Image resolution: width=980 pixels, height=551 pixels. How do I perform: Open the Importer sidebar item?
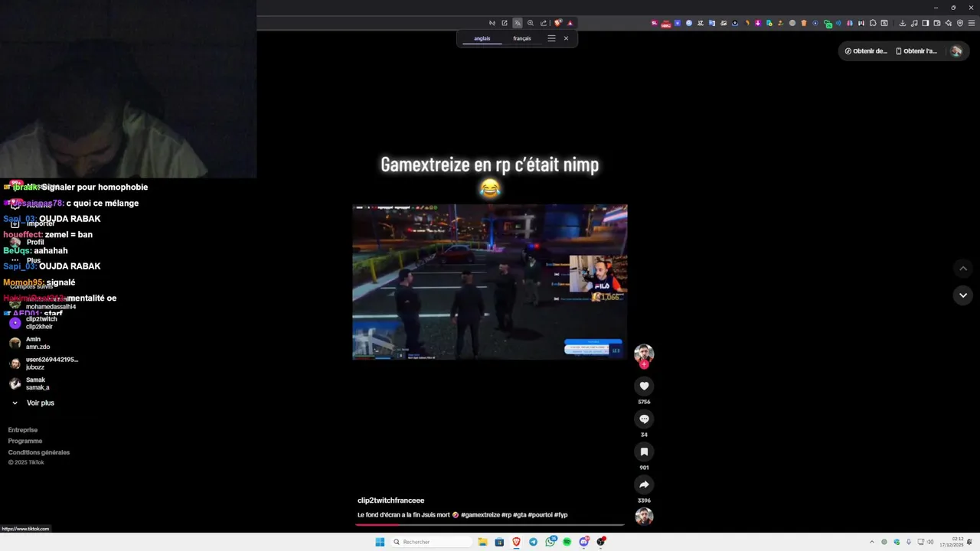[x=32, y=223]
